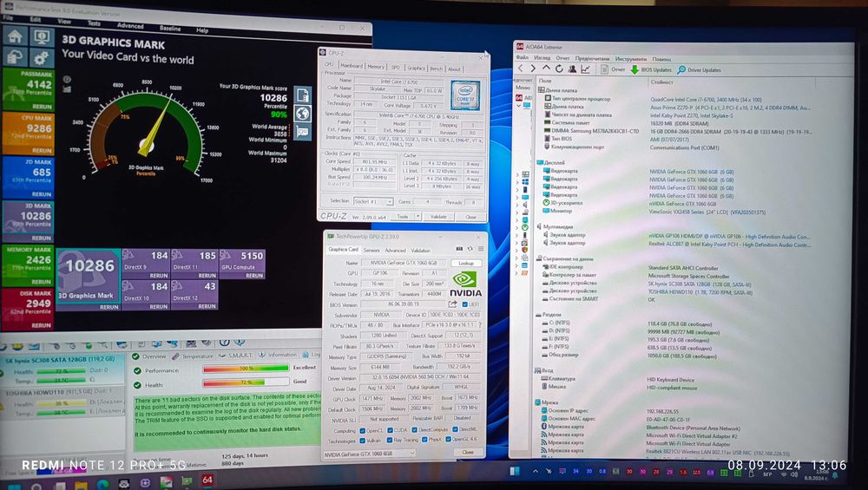Collapse the top node in AIDA64 left tree
This screenshot has width=868, height=490.
click(519, 106)
